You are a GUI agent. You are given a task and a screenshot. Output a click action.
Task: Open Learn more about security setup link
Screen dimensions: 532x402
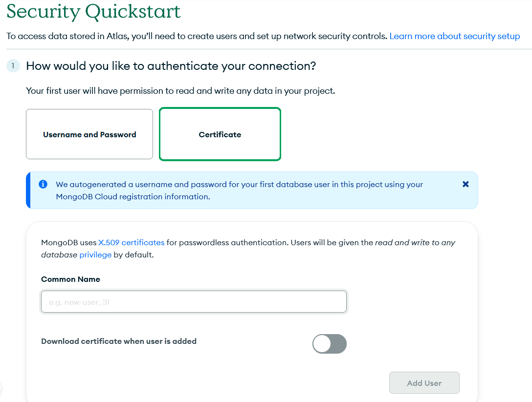pyautogui.click(x=455, y=36)
